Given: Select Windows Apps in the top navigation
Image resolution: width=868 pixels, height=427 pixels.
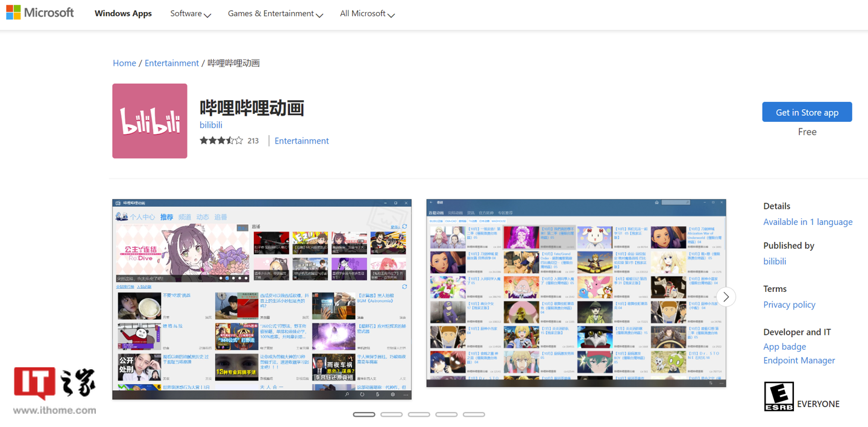Looking at the screenshot, I should (x=123, y=13).
